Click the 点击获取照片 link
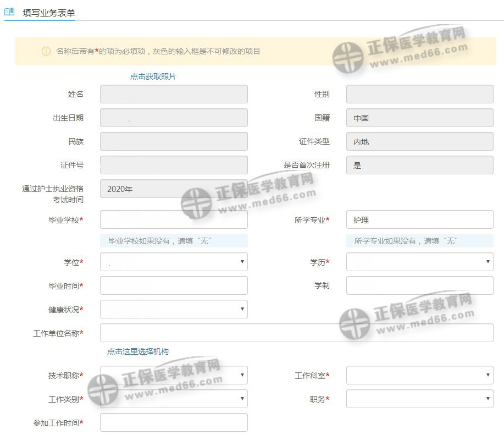Image resolution: width=504 pixels, height=440 pixels. [153, 76]
